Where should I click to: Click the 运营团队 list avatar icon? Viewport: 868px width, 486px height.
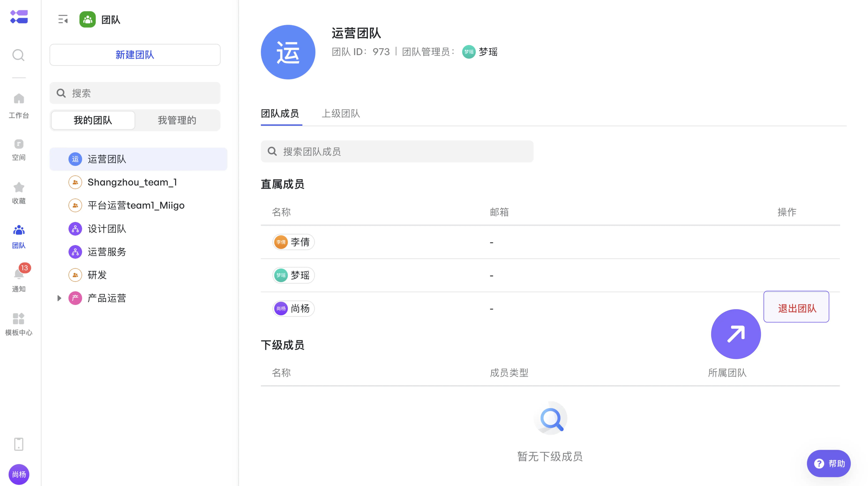coord(75,159)
